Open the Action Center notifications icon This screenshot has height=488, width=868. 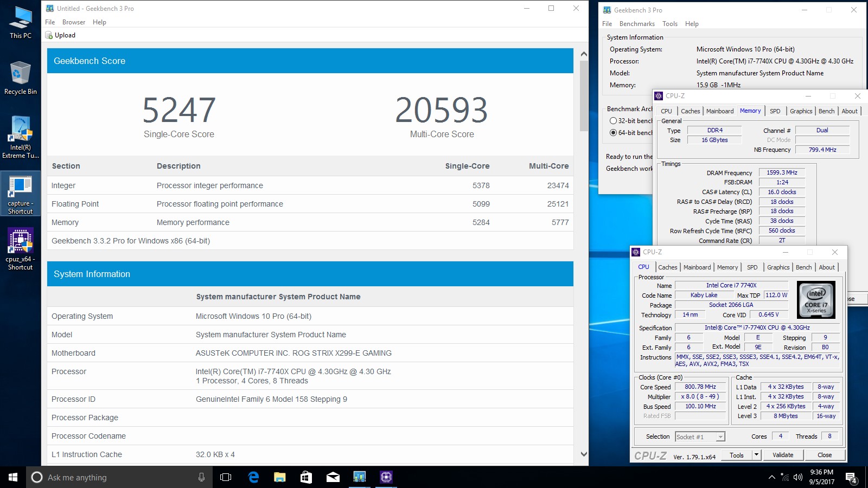pyautogui.click(x=851, y=478)
